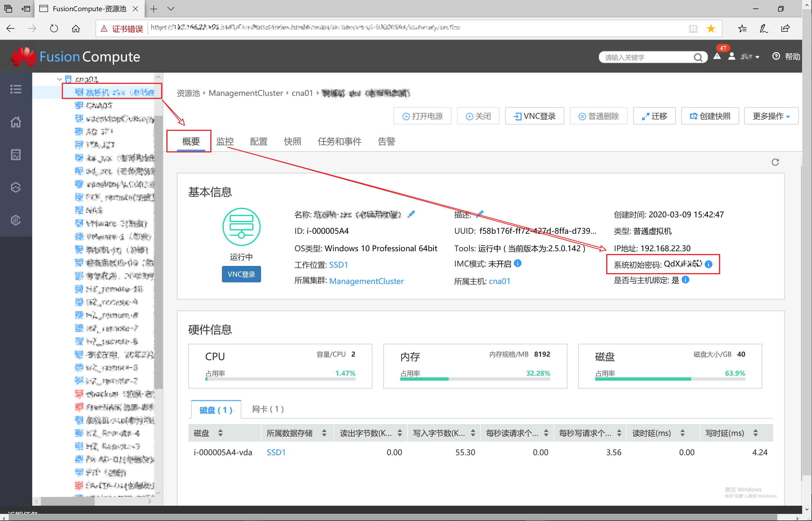Click browser favorites star icon

pos(711,28)
